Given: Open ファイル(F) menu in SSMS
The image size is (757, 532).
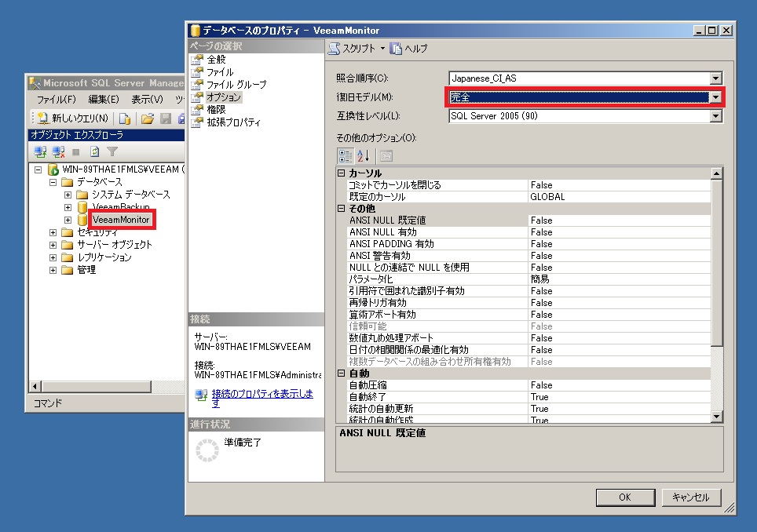Looking at the screenshot, I should [x=57, y=100].
